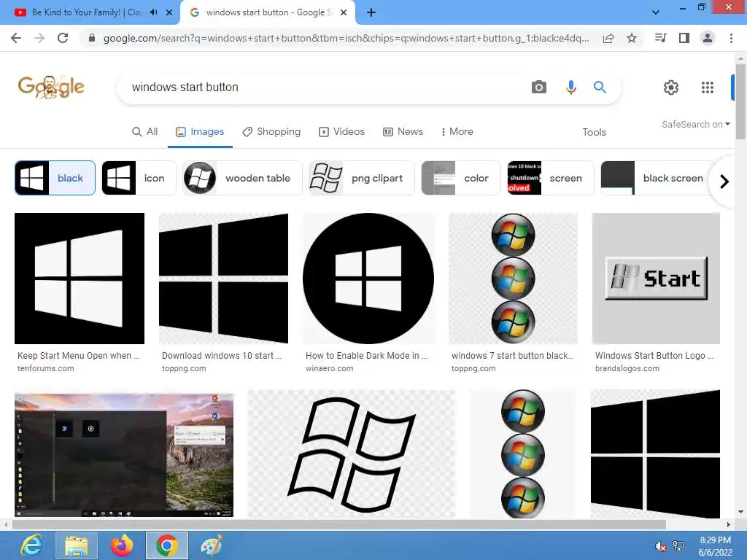Open News results
The image size is (747, 560).
pos(403,131)
